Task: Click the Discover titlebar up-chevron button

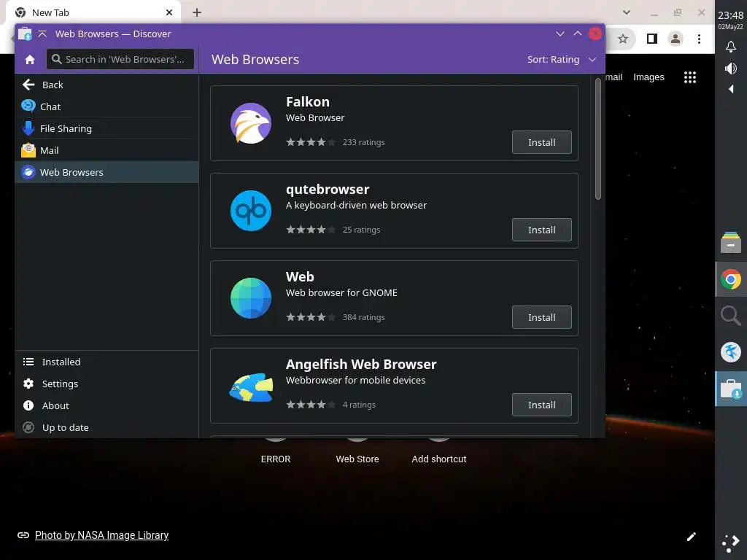Action: pyautogui.click(x=578, y=34)
